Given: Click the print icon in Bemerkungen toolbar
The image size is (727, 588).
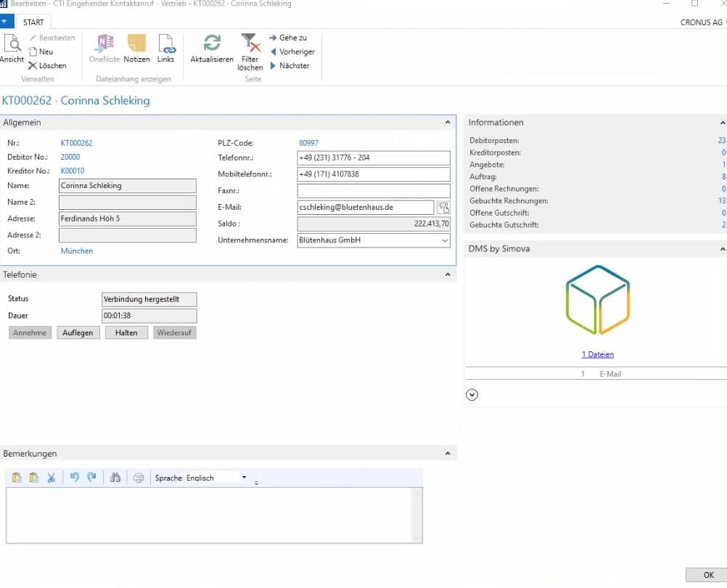Looking at the screenshot, I should (138, 478).
